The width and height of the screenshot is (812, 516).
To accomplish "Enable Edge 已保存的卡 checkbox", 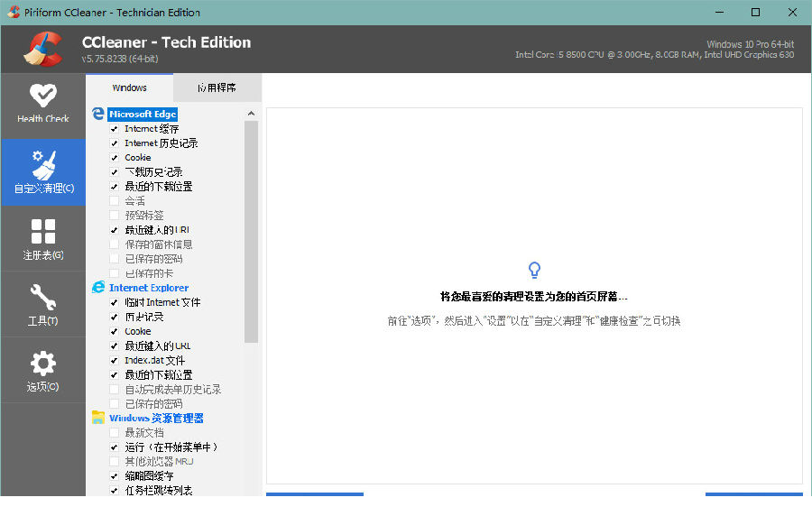I will (114, 273).
